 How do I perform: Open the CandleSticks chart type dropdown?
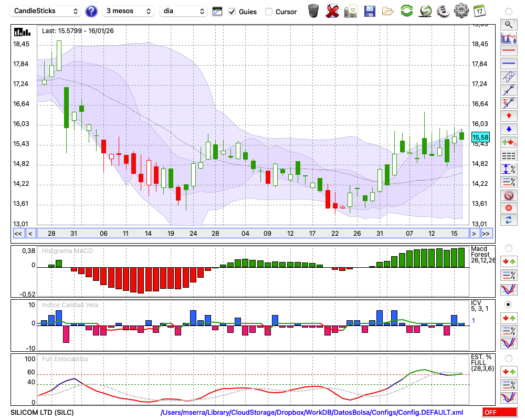click(x=46, y=11)
